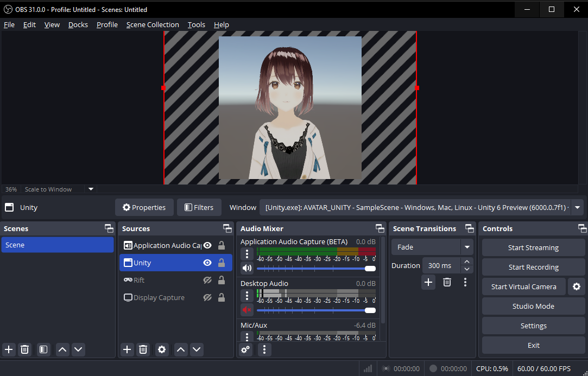This screenshot has height=376, width=588.
Task: Add a new source with plus icon
Action: tap(127, 350)
